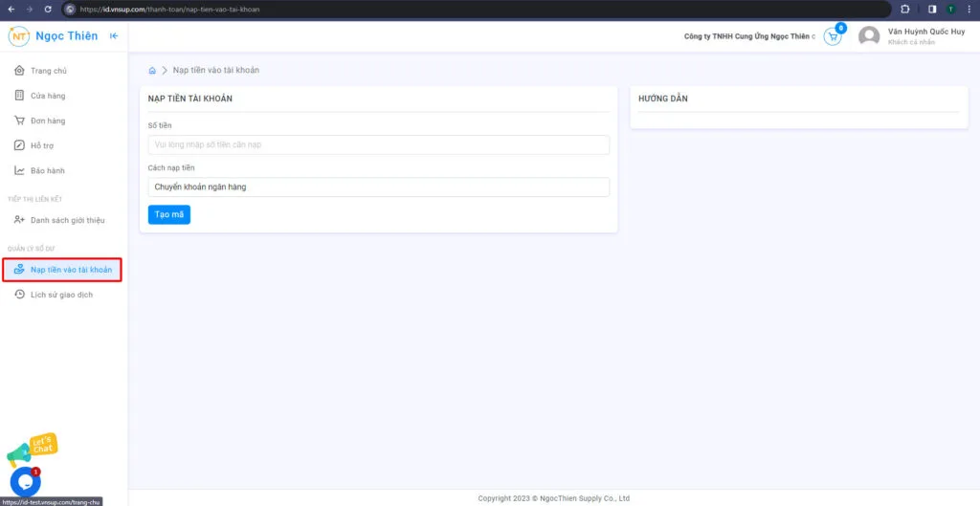Screen dimensions: 980x506
Task: Go to Trang chủ in the sidebar
Action: coord(48,71)
